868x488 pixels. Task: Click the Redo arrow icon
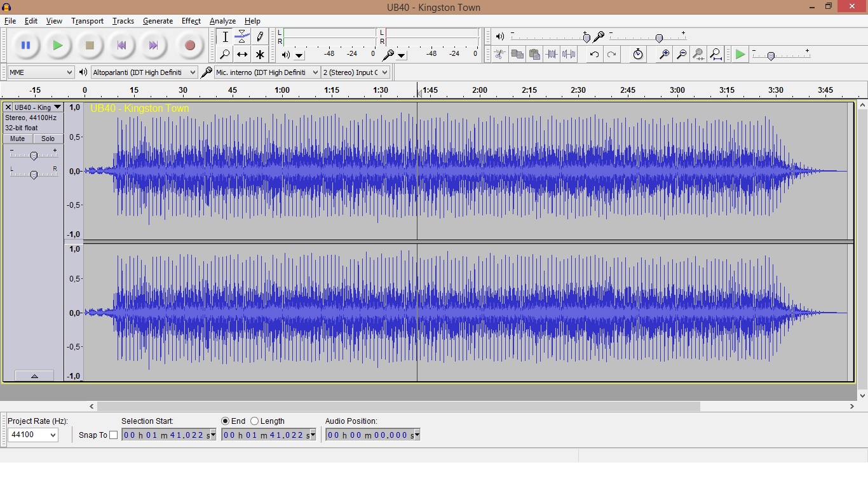611,55
